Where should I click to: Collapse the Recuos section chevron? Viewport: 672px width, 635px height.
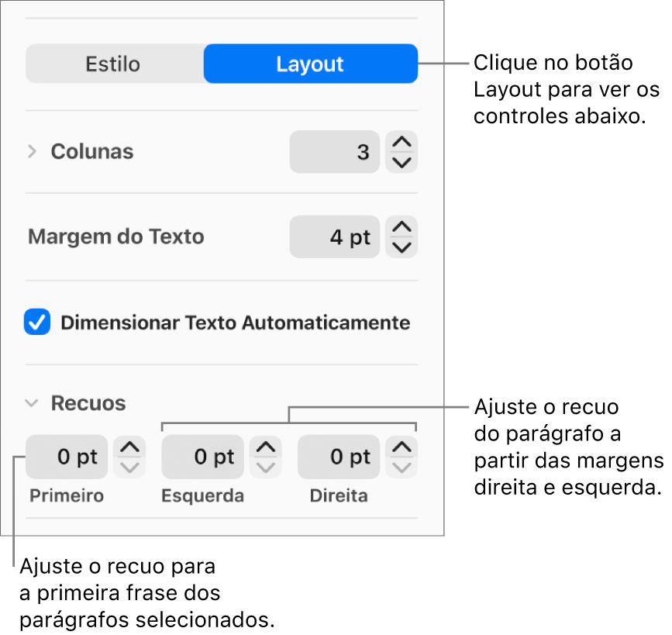click(32, 403)
